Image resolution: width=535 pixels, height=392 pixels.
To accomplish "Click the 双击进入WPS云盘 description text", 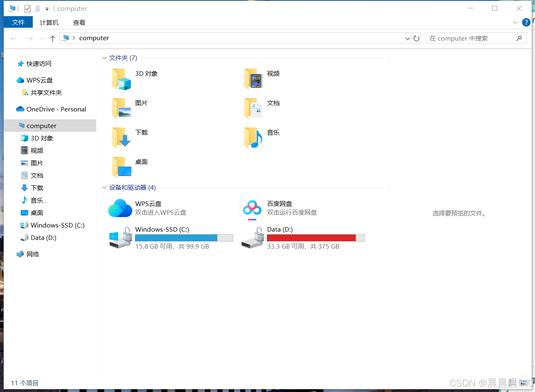I will 161,212.
